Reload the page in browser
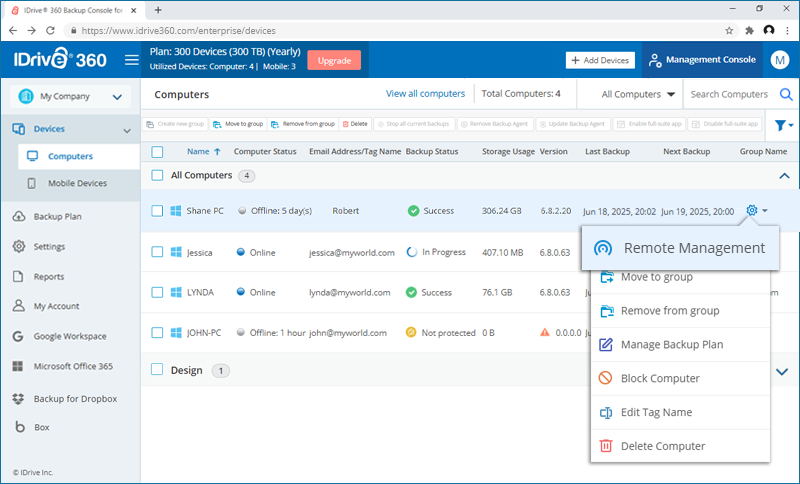 pyautogui.click(x=50, y=31)
